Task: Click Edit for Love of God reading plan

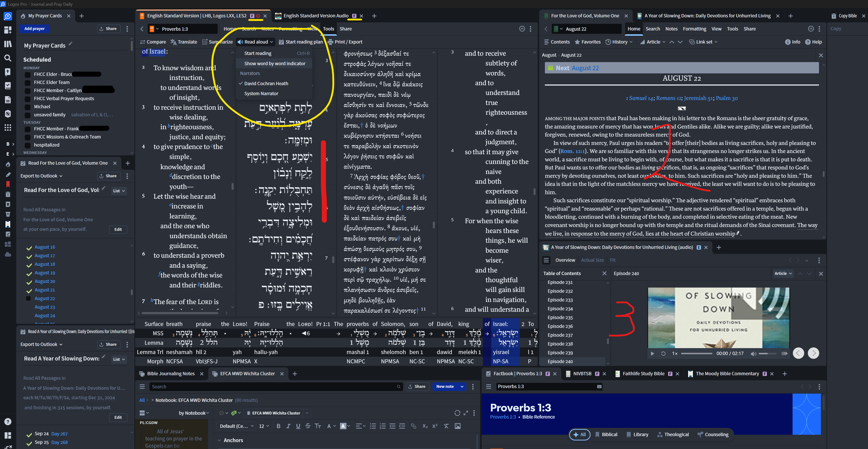Action: tap(118, 230)
